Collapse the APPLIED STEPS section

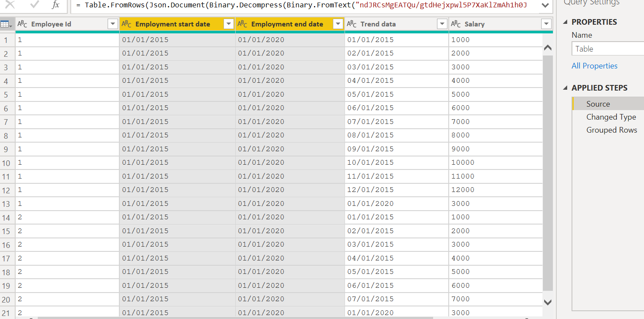(565, 88)
